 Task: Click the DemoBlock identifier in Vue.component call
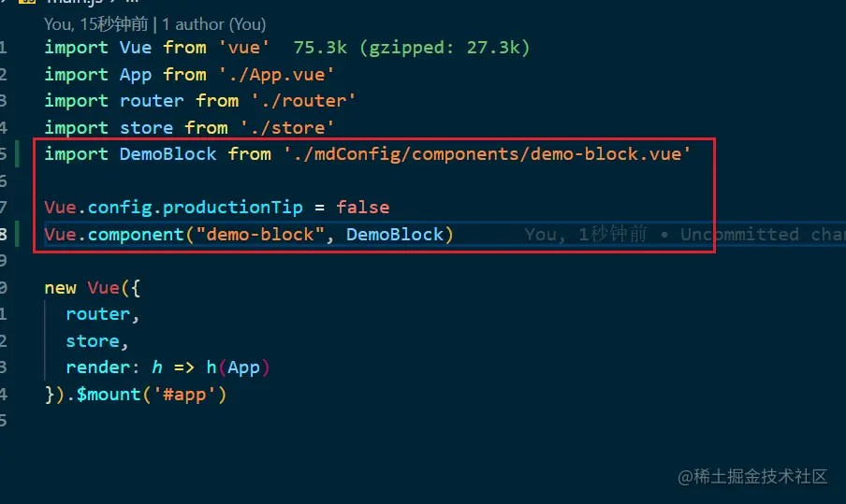pos(395,235)
